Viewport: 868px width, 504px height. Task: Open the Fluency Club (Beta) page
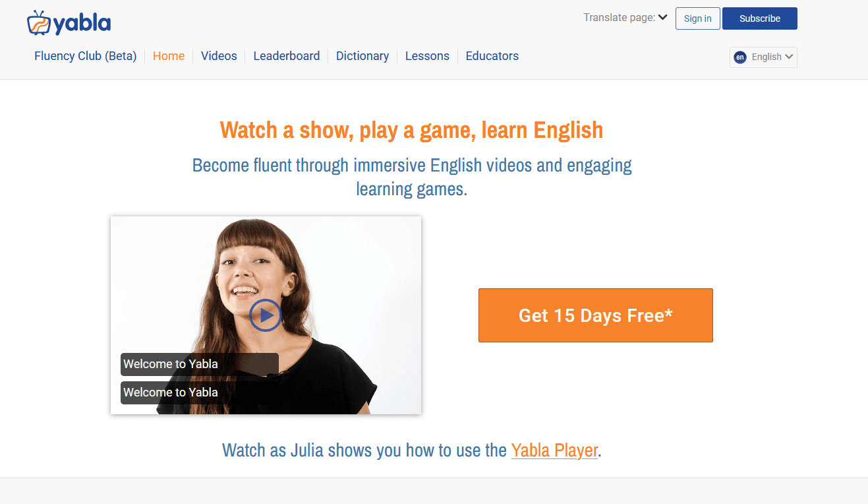click(86, 56)
